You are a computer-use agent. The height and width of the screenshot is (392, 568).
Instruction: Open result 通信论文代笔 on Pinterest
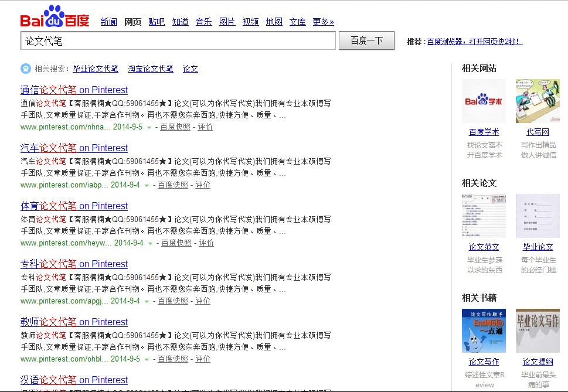(x=74, y=90)
